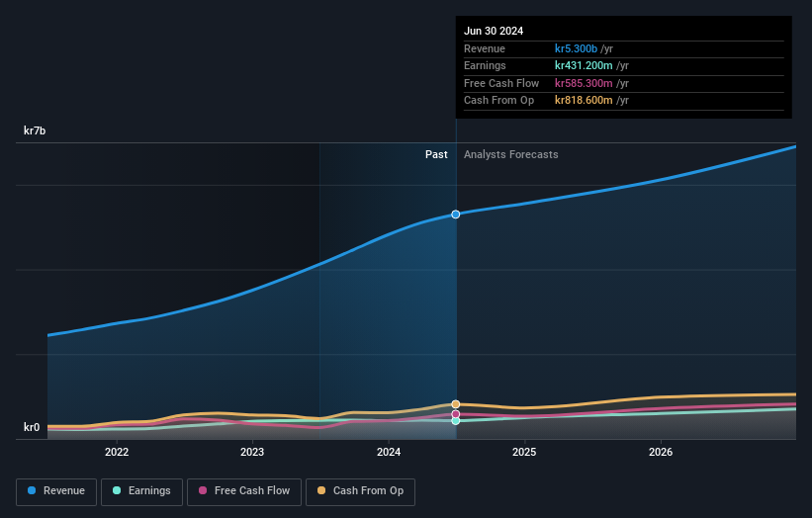Screen dimensions: 812x518
Task: Click the kr818.600m cash from op value
Action: tap(584, 101)
